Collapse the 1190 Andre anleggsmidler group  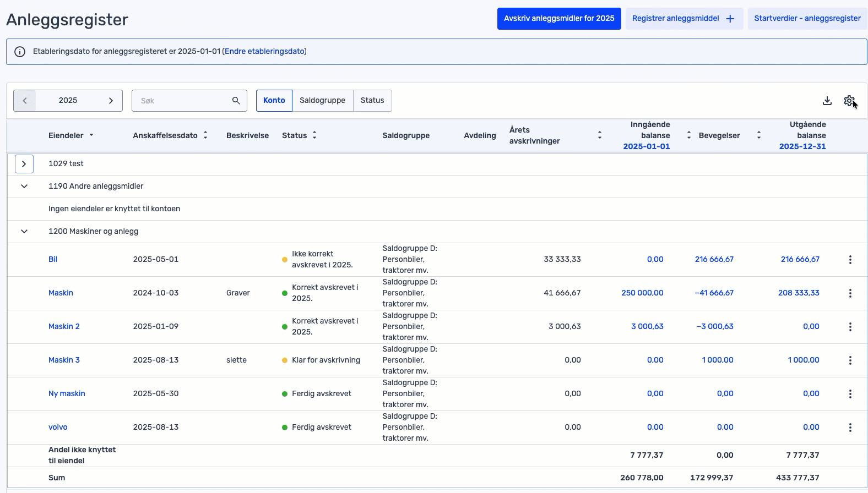point(24,187)
